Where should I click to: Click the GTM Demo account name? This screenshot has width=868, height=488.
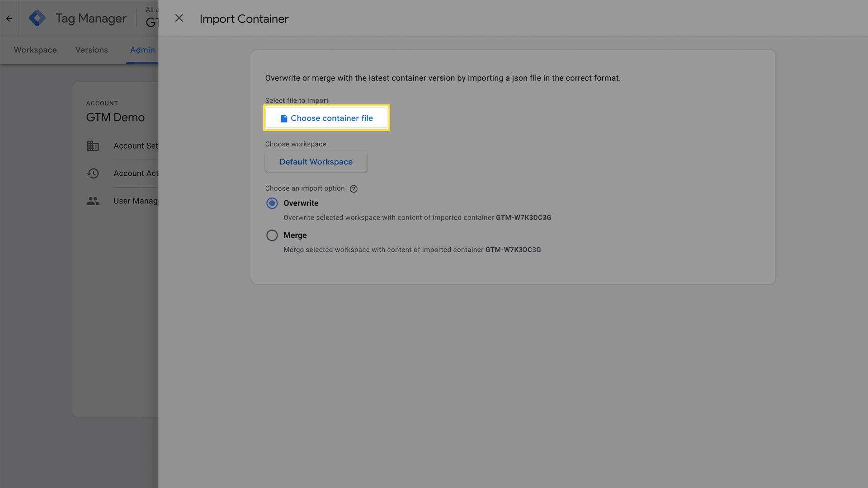(x=115, y=117)
